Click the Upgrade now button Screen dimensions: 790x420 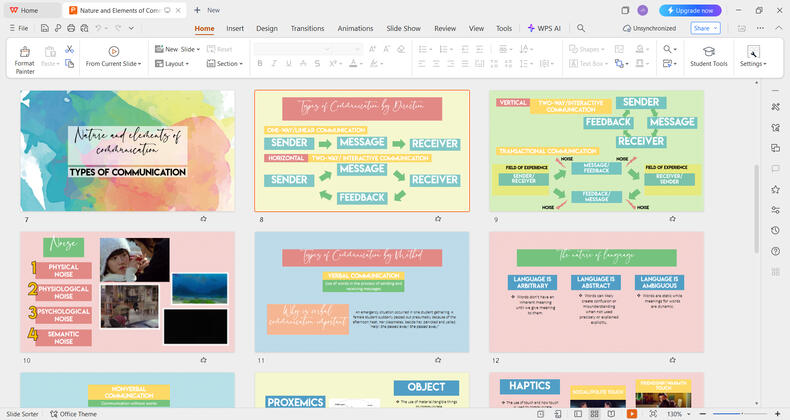click(x=690, y=10)
